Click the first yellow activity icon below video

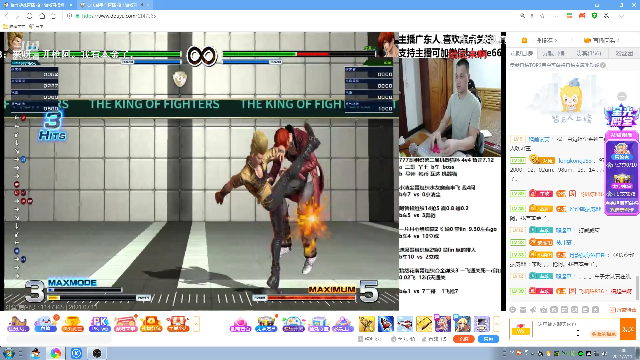click(x=18, y=324)
